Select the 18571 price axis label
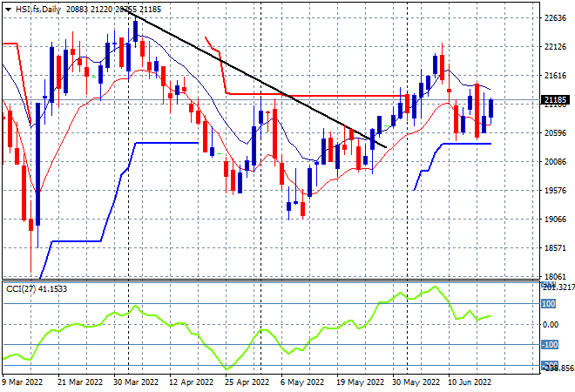This screenshot has height=392, width=575. 555,248
